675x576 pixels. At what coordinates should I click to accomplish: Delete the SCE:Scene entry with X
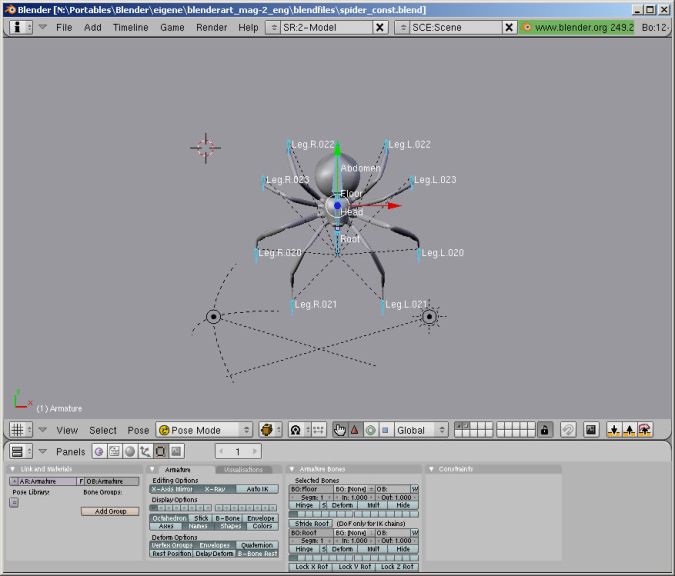coord(509,27)
